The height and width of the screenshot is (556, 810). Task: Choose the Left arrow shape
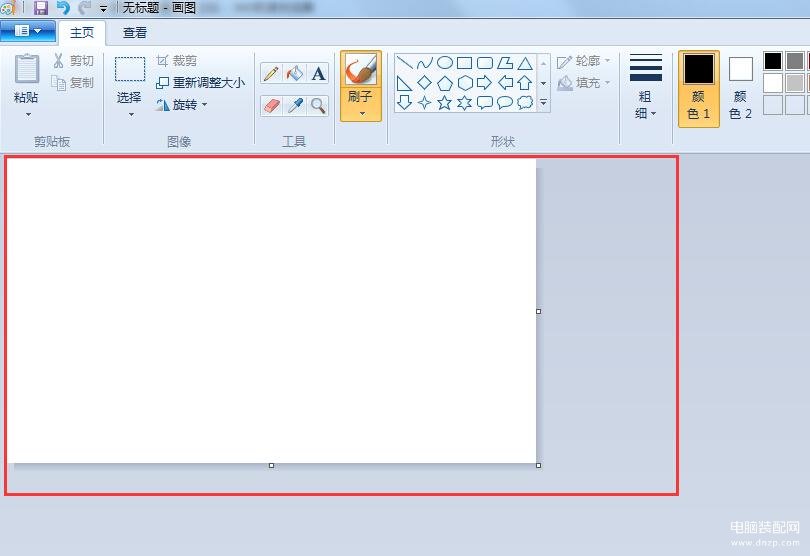[505, 83]
